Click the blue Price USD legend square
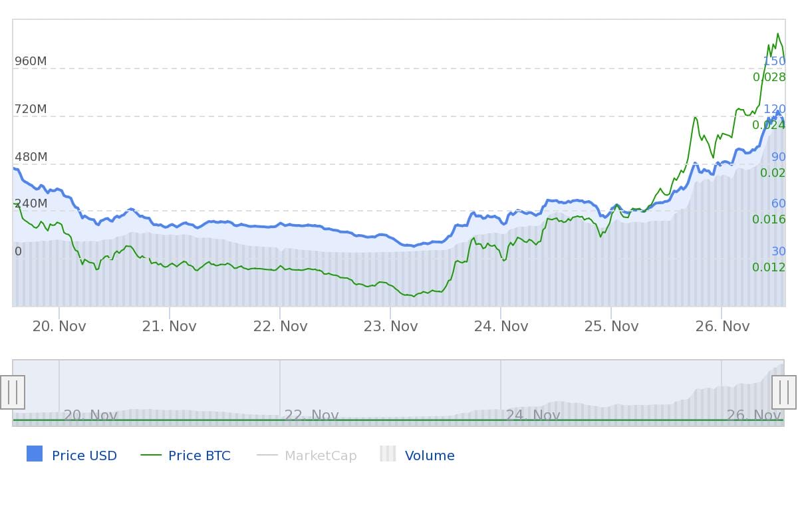This screenshot has height=532, width=798. (x=35, y=454)
